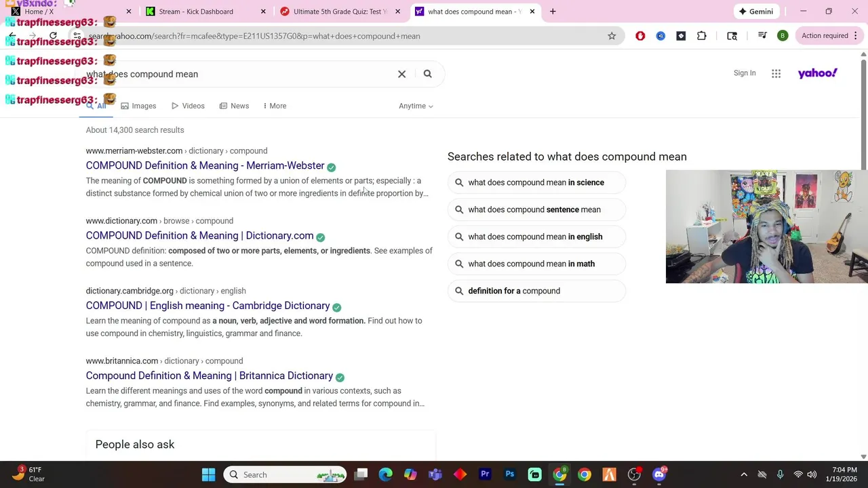Show hidden system tray icons chevron
868x488 pixels.
tap(744, 474)
